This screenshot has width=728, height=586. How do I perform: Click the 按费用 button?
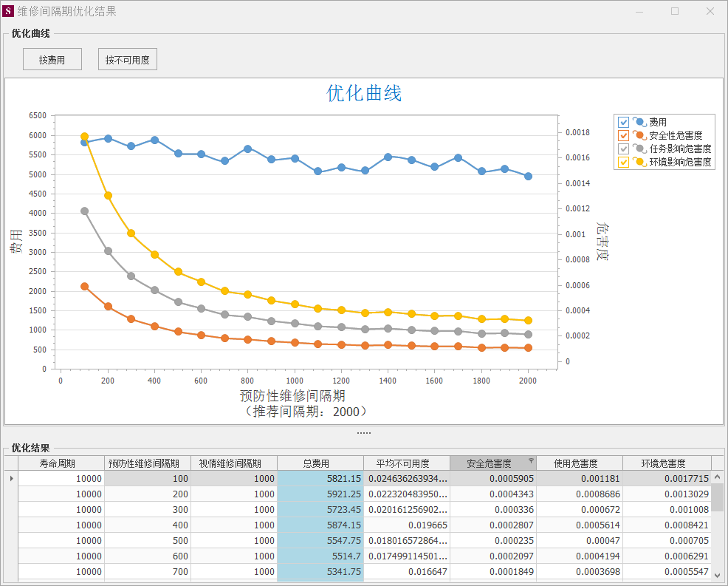52,60
